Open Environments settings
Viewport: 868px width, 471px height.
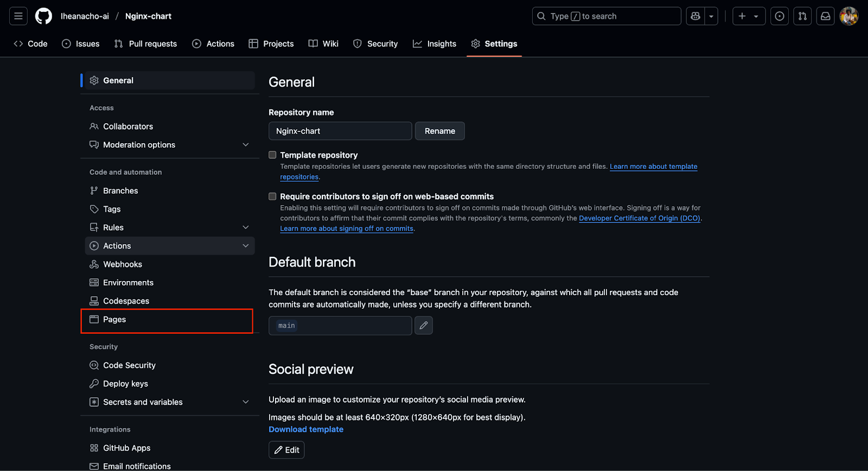(x=170, y=283)
